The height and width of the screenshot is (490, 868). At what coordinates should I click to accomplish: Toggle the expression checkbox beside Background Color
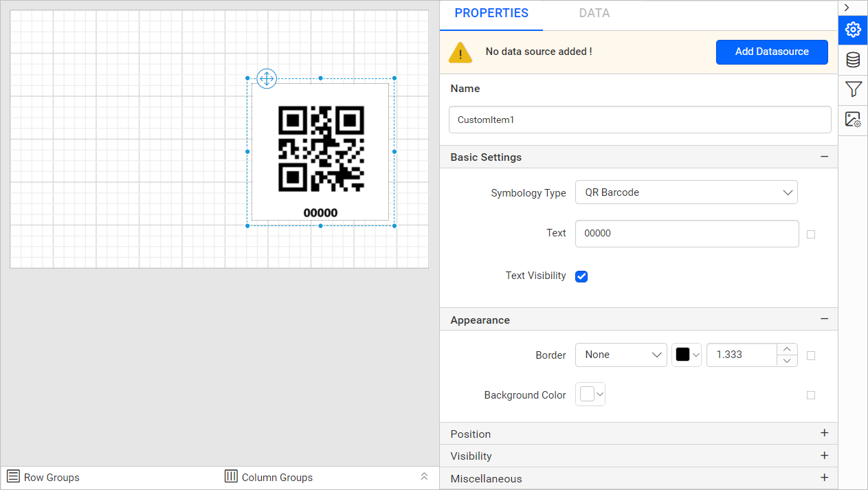[x=811, y=395]
